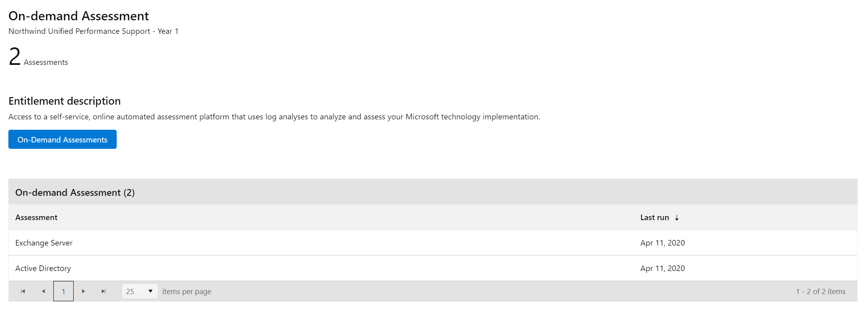
Task: Jump to the last page of results
Action: (x=104, y=291)
